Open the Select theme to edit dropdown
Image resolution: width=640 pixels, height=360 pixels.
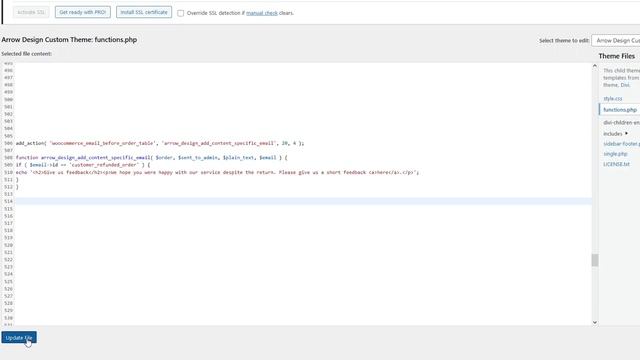616,40
